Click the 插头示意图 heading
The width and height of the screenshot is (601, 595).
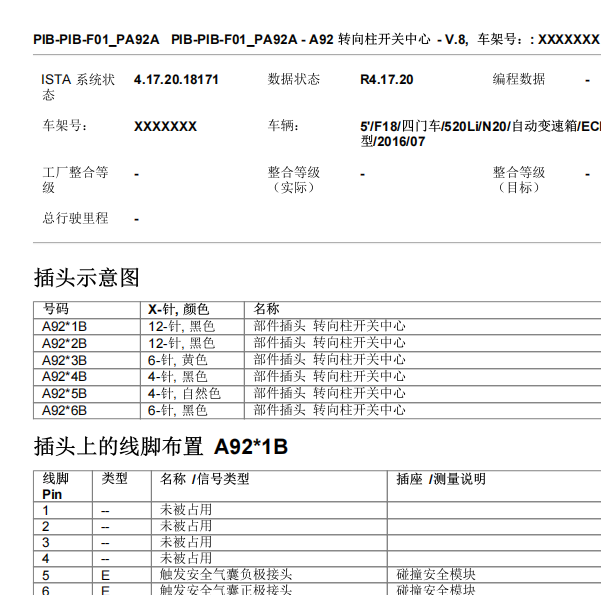pyautogui.click(x=87, y=277)
